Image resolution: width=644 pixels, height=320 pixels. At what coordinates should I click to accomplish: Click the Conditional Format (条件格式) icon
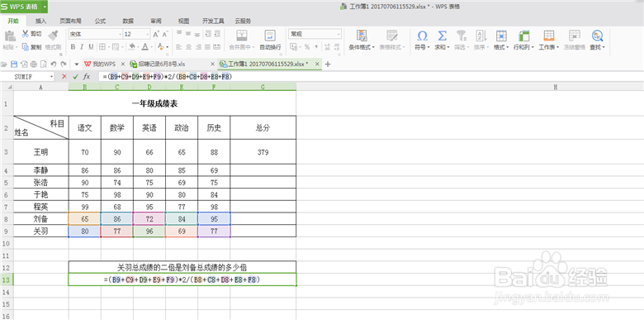(362, 36)
